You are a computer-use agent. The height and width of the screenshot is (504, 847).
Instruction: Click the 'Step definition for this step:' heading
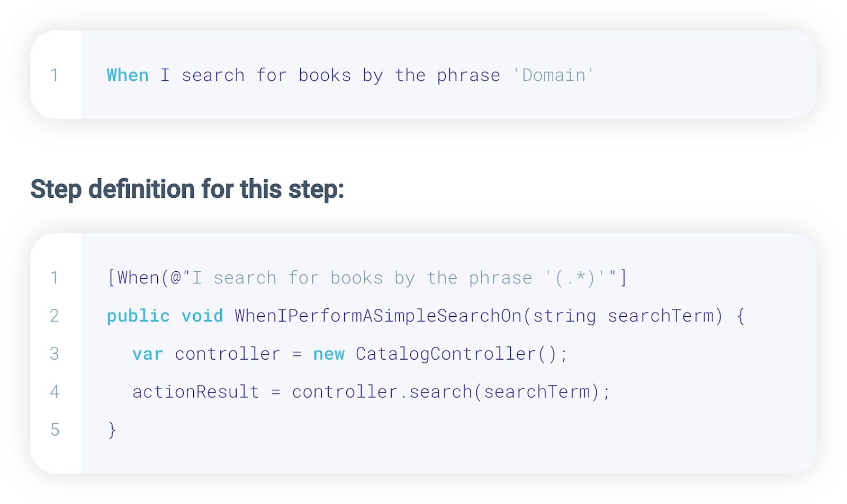[187, 189]
